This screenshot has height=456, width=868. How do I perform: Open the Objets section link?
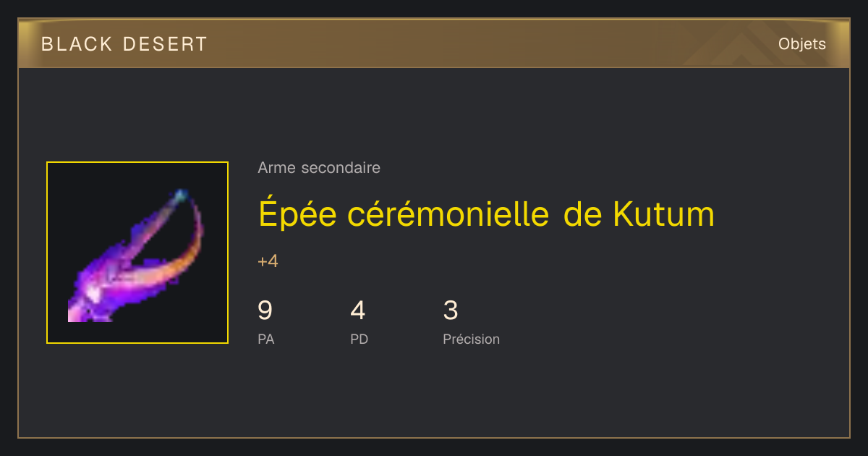tap(801, 44)
